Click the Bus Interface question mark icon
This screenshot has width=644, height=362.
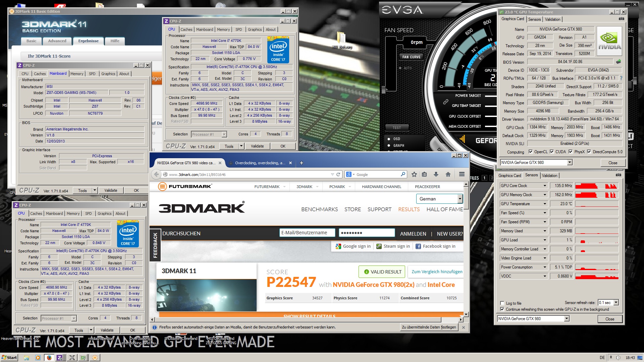(x=621, y=78)
